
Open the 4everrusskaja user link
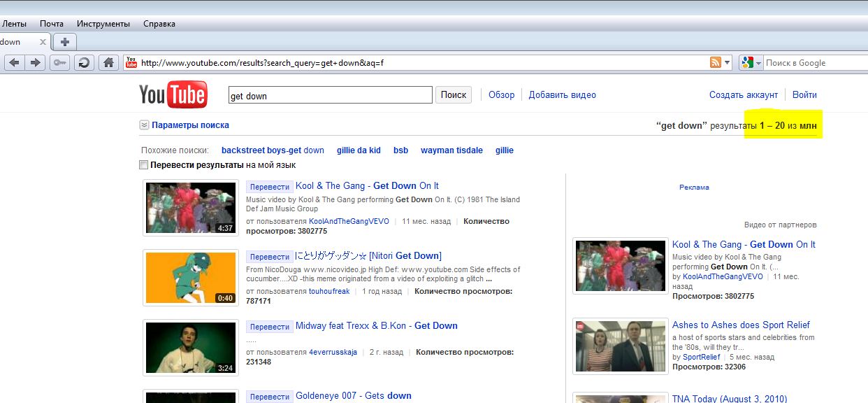tap(333, 352)
